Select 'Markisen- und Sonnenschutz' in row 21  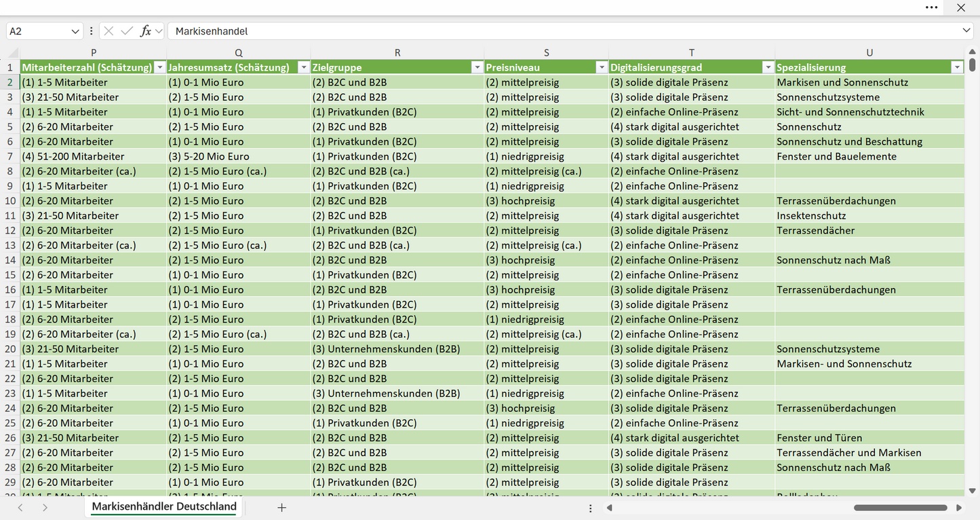[x=869, y=364]
